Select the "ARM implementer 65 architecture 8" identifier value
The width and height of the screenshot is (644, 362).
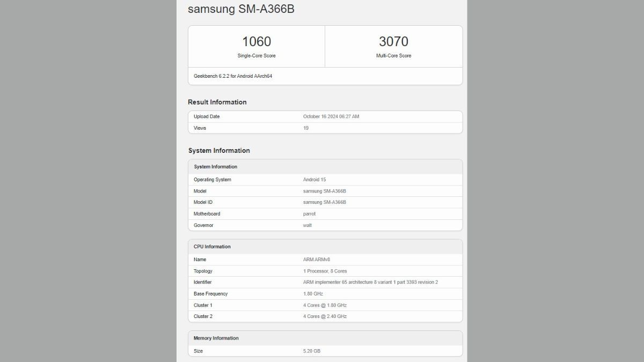370,282
